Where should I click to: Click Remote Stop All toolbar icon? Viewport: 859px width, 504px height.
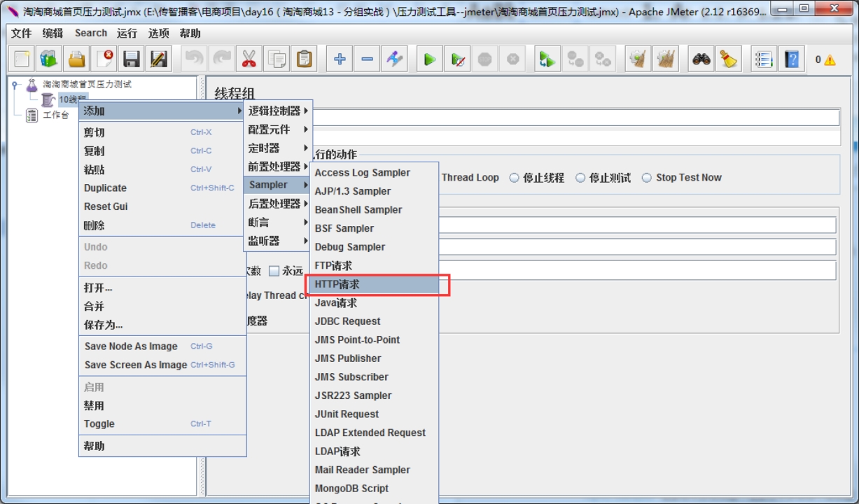(575, 59)
